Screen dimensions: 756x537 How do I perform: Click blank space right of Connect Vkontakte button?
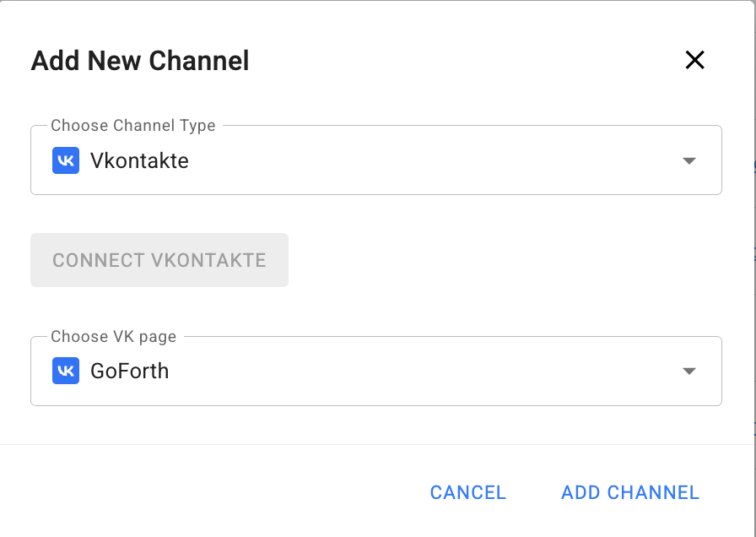pyautogui.click(x=506, y=260)
